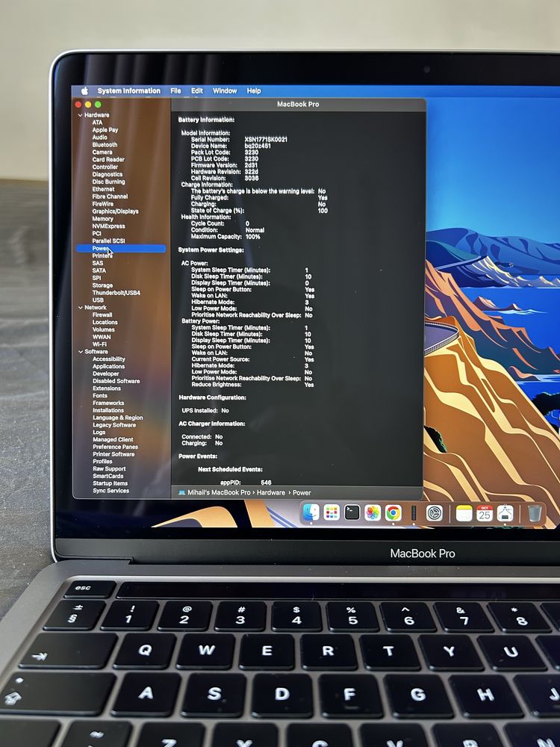The height and width of the screenshot is (747, 560).
Task: Select the highlighted Power sidebar row
Action: click(121, 248)
